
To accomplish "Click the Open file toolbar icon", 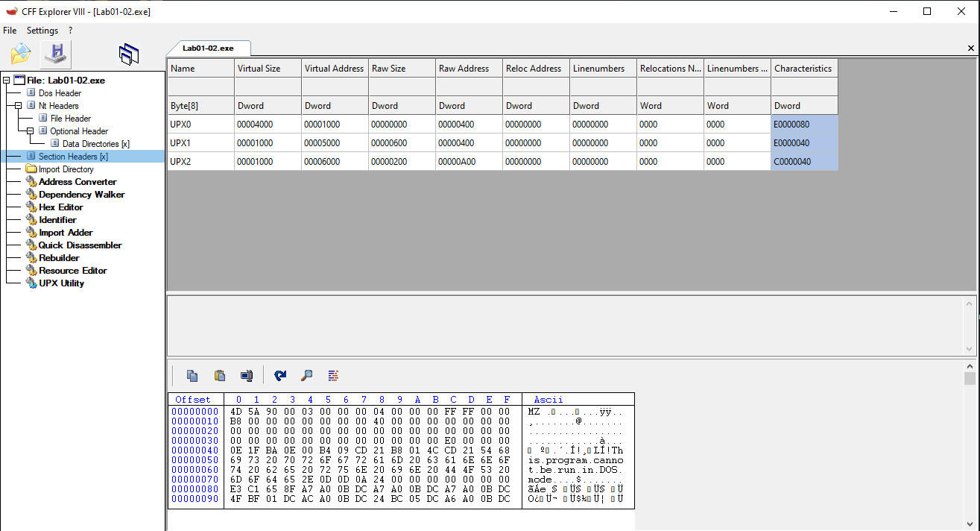I will click(21, 54).
